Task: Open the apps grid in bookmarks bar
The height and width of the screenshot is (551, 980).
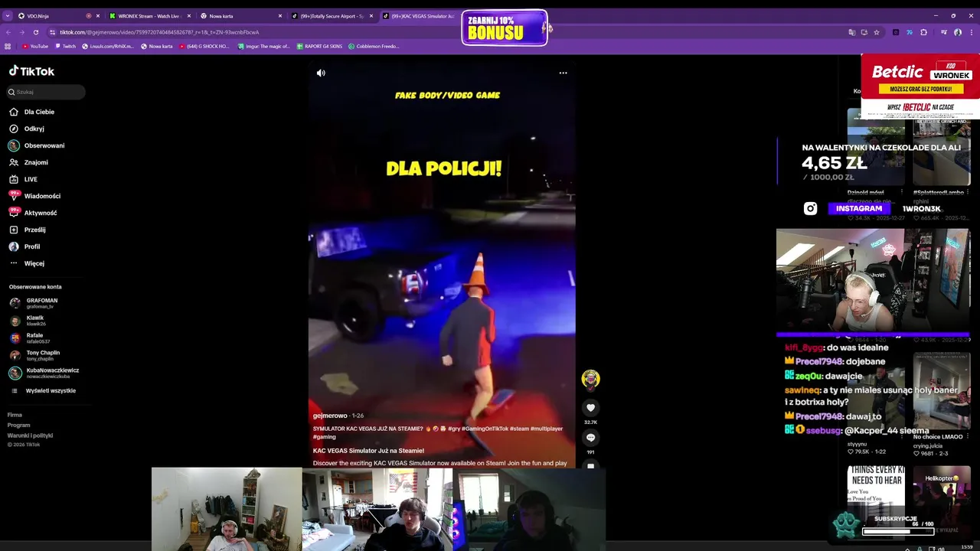Action: pos(8,46)
